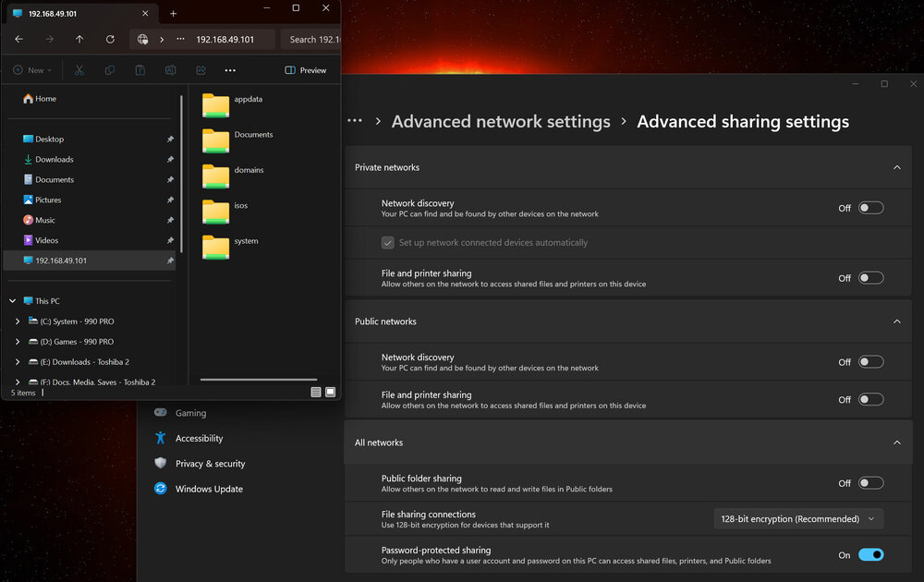
Task: Toggle the Preview pane button
Action: [x=305, y=70]
